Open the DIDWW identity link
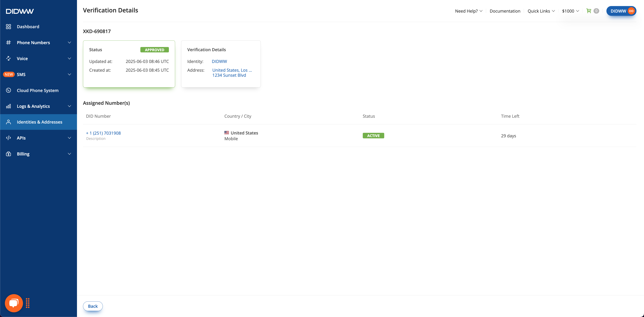644x317 pixels. [219, 61]
